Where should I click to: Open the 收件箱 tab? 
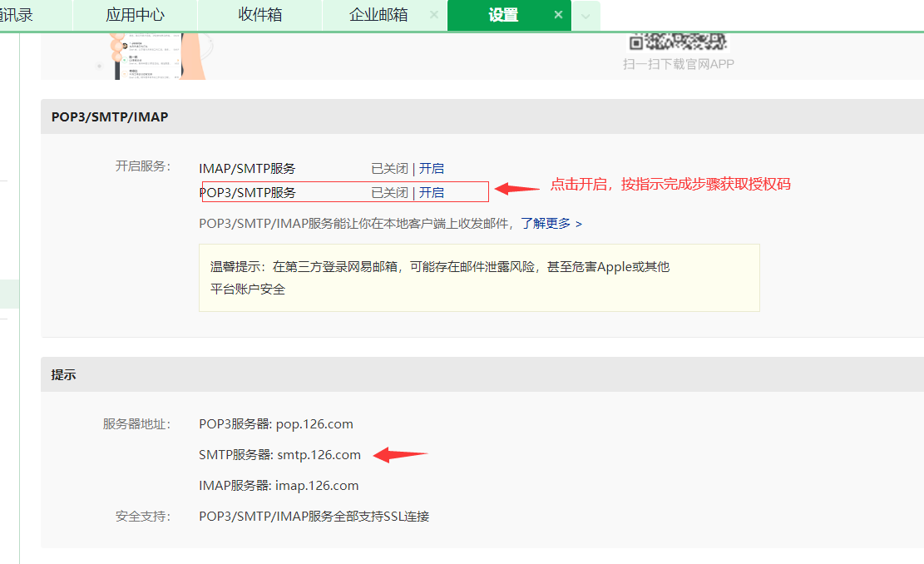(259, 15)
